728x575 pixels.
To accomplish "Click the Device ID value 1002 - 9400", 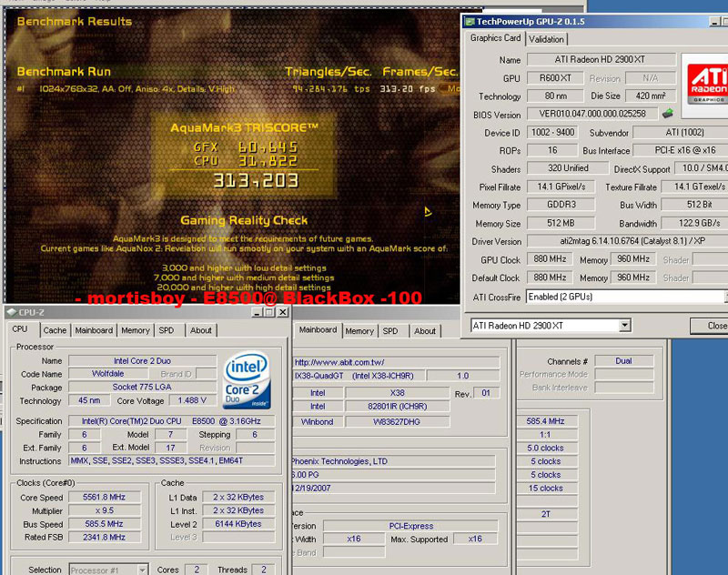I will [x=552, y=133].
